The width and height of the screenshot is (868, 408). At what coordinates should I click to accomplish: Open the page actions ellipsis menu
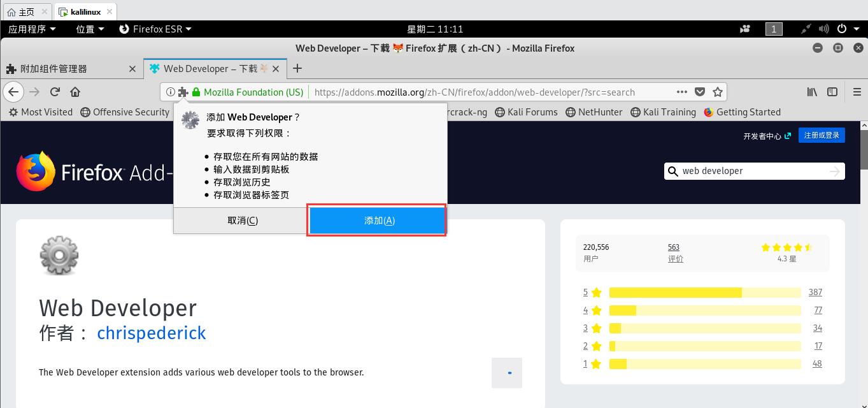click(681, 91)
